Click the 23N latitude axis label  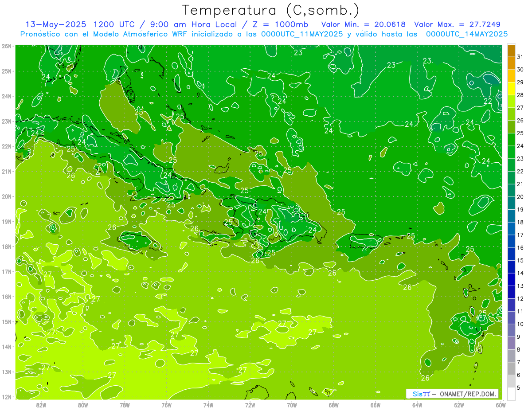point(6,121)
